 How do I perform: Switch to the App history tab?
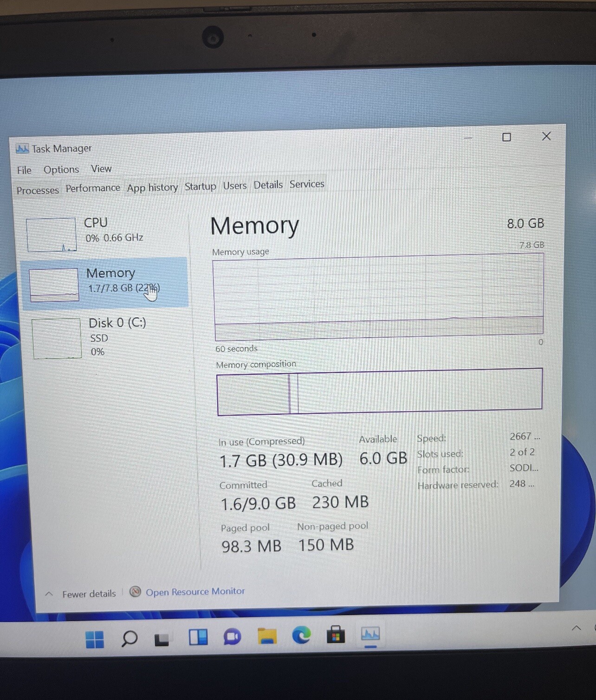pyautogui.click(x=152, y=188)
